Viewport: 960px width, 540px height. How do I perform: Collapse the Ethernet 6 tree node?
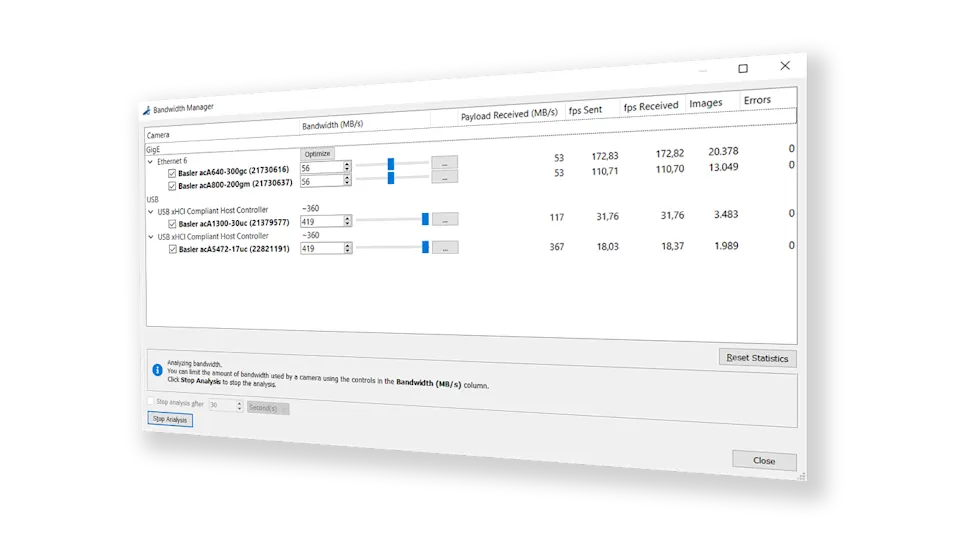click(151, 162)
